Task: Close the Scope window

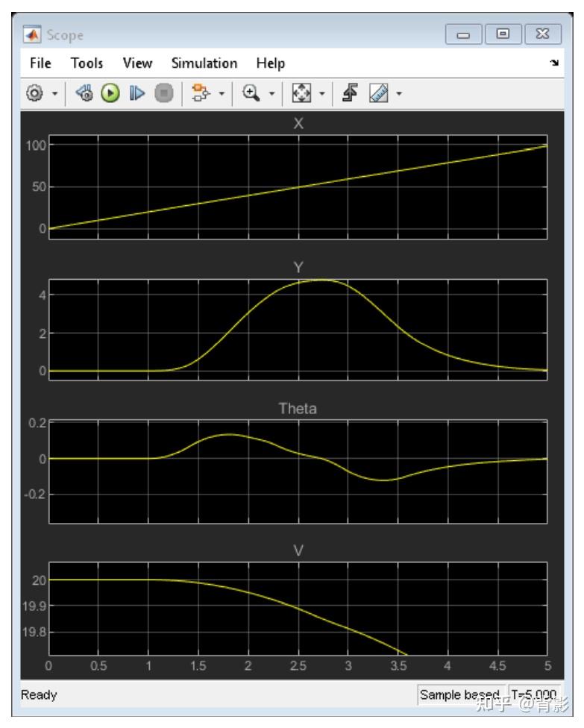Action: click(x=543, y=34)
